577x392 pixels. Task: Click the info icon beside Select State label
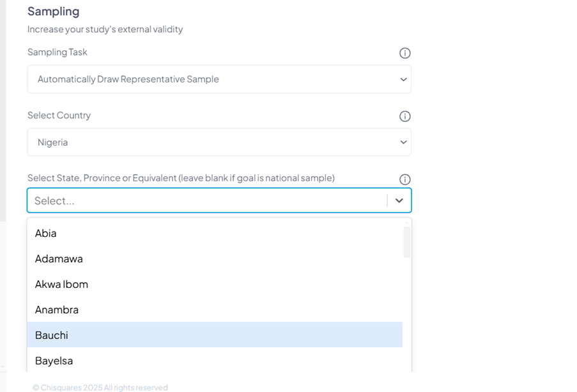click(x=404, y=179)
